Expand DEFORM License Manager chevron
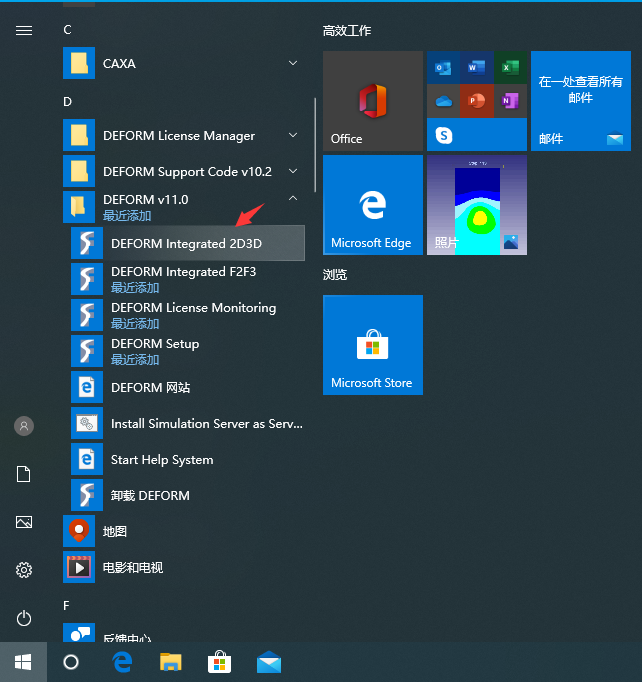 (293, 135)
